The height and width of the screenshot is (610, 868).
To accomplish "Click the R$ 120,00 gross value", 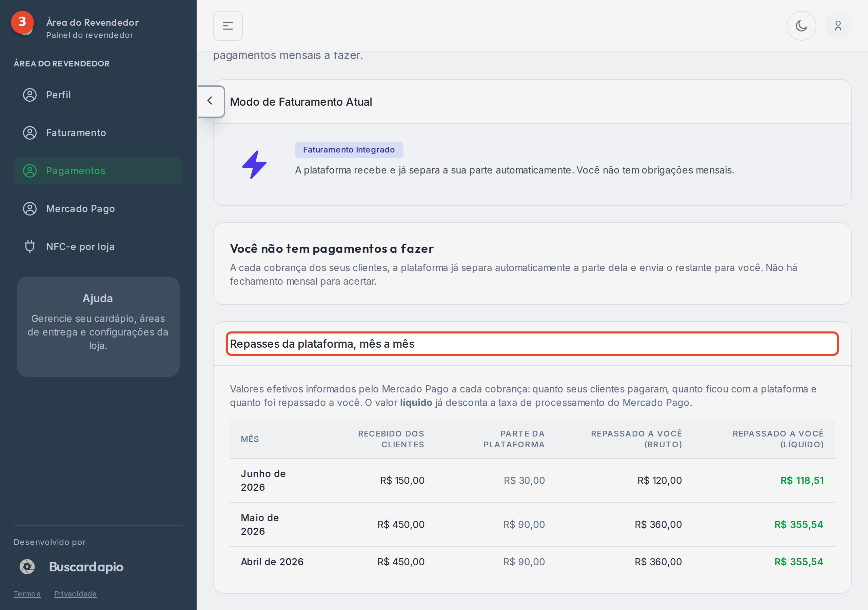I will point(659,480).
